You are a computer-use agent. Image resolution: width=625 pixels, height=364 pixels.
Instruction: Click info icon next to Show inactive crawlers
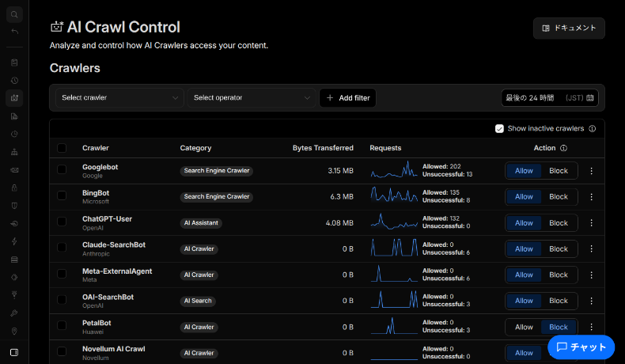tap(592, 128)
